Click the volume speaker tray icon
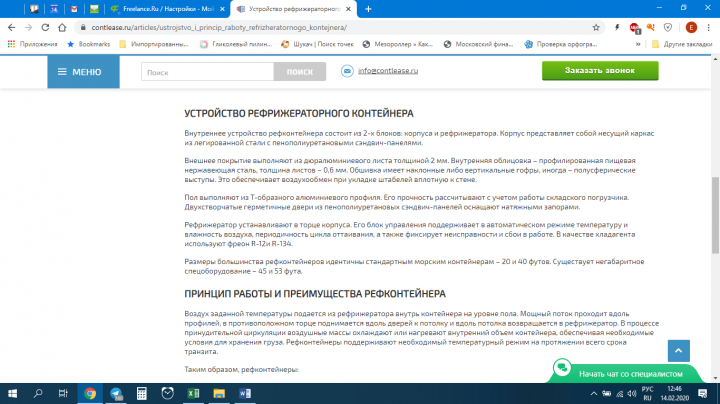The width and height of the screenshot is (720, 404). pos(632,393)
